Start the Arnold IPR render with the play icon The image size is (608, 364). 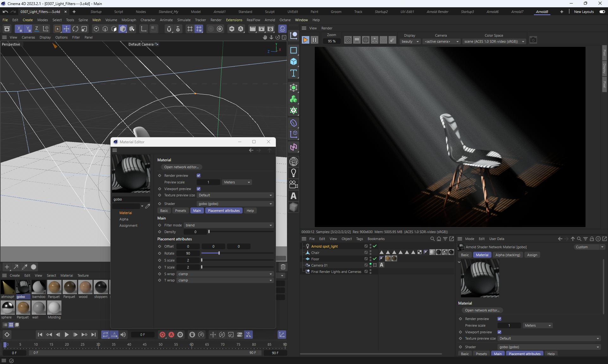coord(305,40)
